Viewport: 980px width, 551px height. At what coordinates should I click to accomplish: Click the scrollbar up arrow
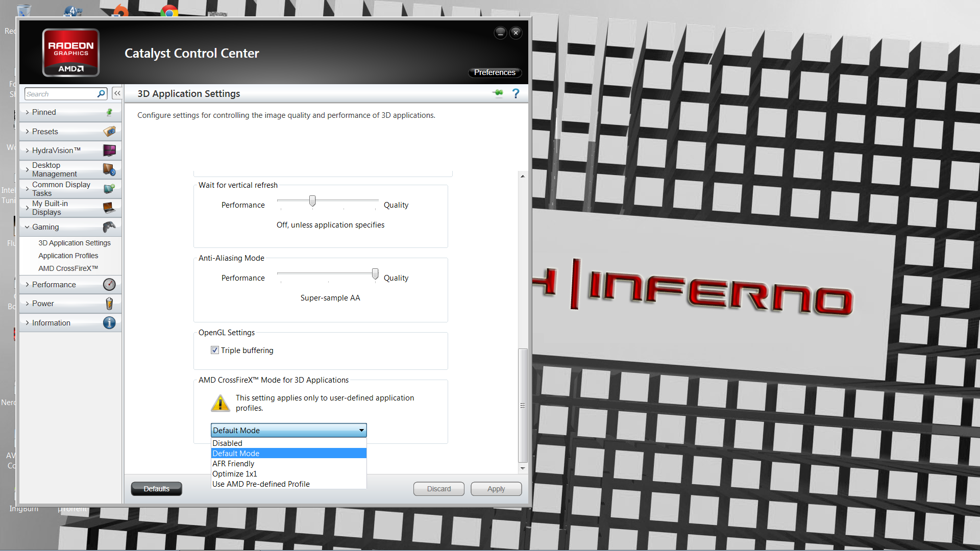click(523, 176)
